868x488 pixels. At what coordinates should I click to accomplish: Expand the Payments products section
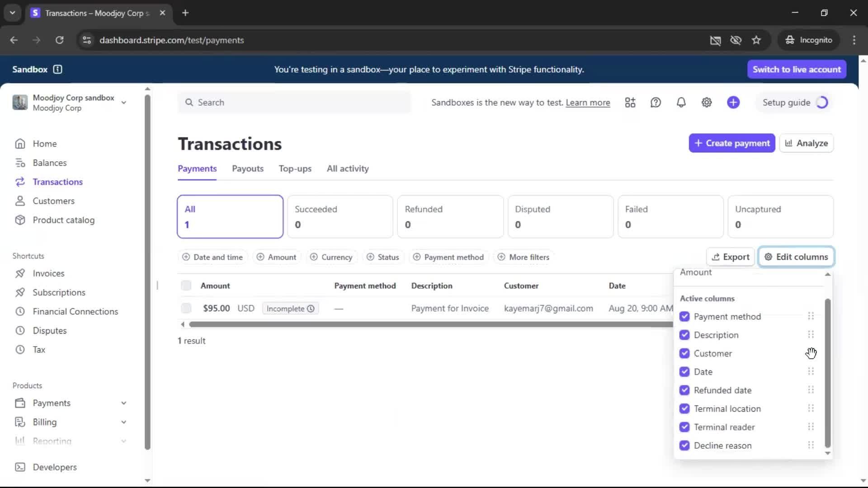click(123, 403)
